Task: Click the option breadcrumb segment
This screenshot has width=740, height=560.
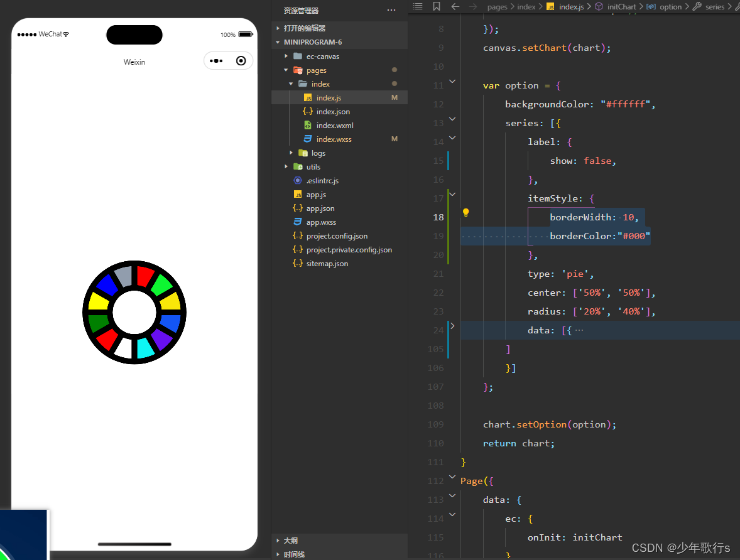Action: click(x=671, y=7)
